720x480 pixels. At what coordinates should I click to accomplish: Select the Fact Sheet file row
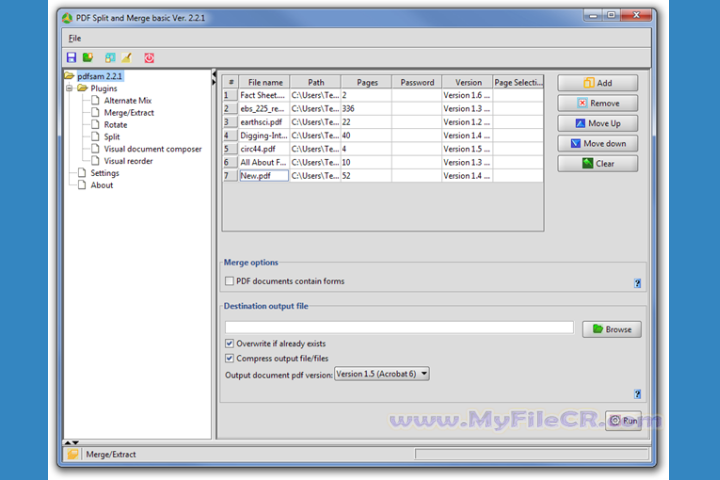tap(383, 95)
